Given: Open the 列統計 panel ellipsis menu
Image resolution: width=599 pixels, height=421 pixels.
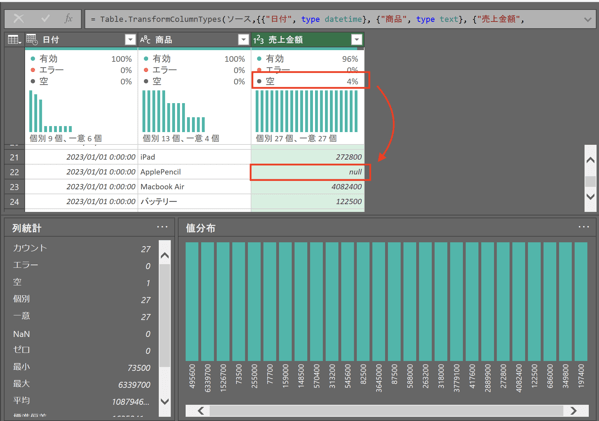Looking at the screenshot, I should 162,227.
